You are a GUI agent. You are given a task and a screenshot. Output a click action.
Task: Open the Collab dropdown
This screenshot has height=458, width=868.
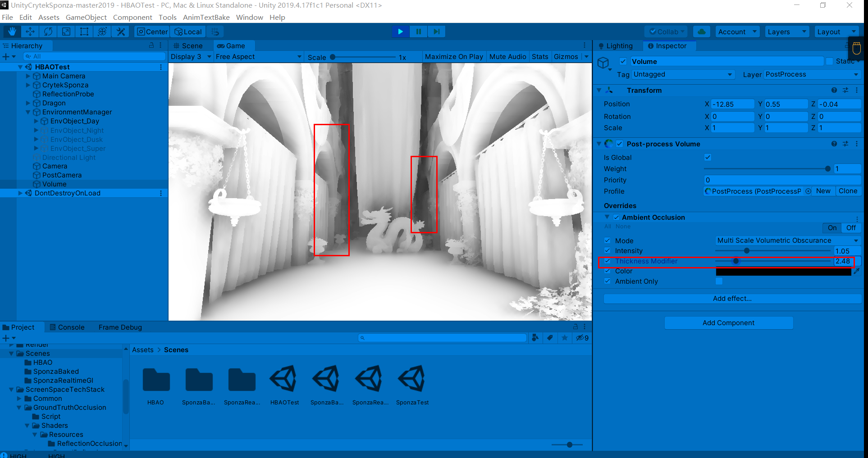[x=667, y=32]
